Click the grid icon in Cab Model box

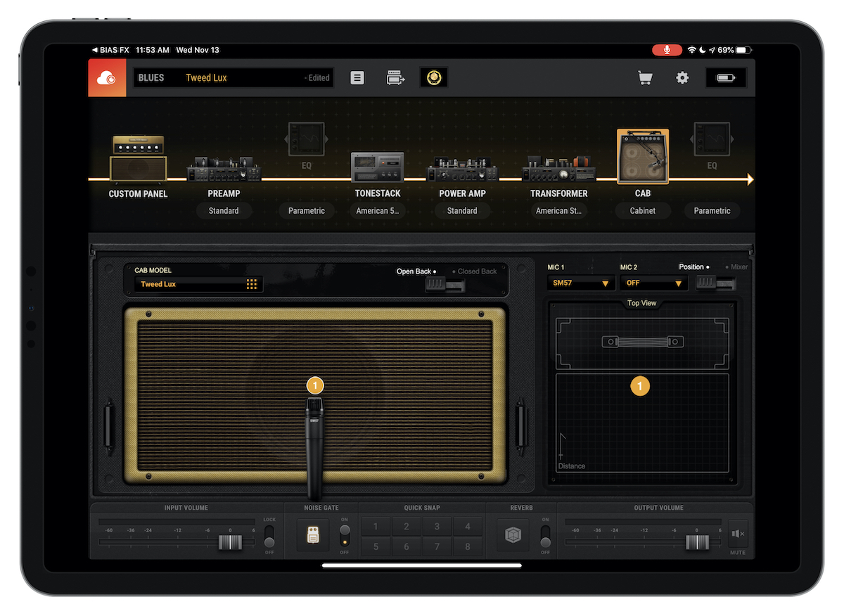[x=251, y=284]
